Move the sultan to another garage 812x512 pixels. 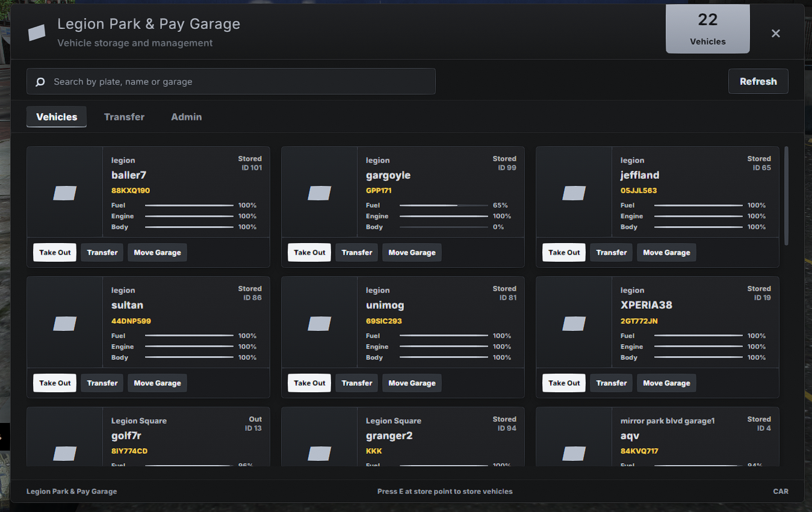coord(157,383)
